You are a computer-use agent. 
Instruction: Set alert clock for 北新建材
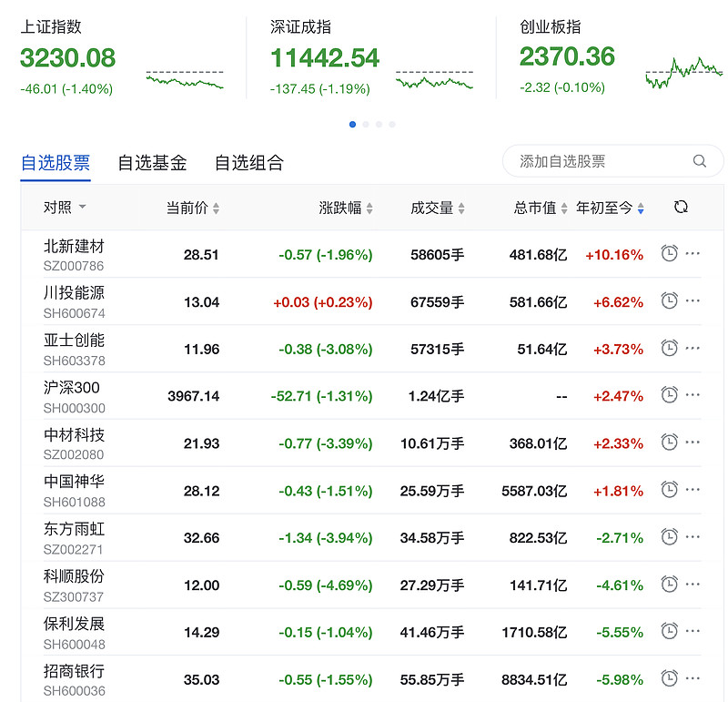(x=669, y=253)
